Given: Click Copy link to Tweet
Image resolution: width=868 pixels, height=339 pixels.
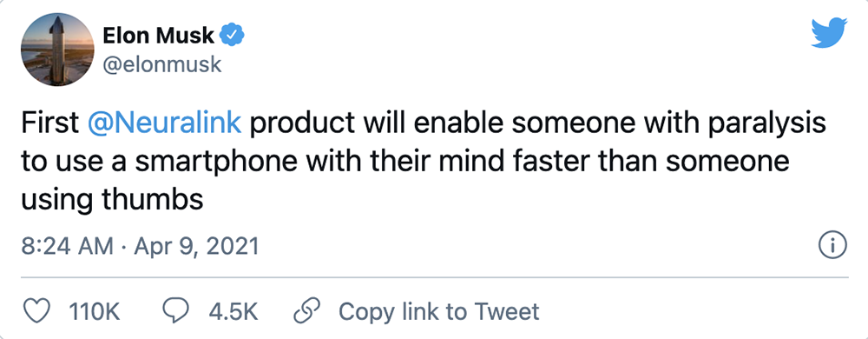Looking at the screenshot, I should pyautogui.click(x=438, y=312).
